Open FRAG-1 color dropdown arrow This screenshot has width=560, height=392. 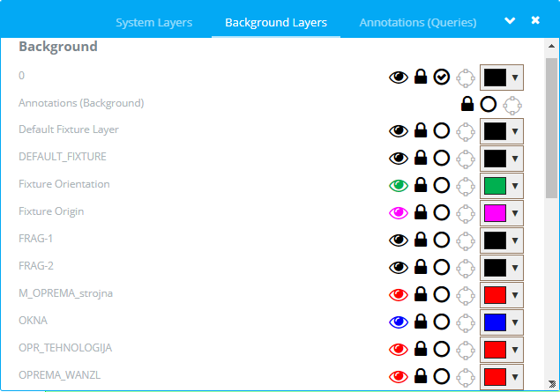(515, 240)
